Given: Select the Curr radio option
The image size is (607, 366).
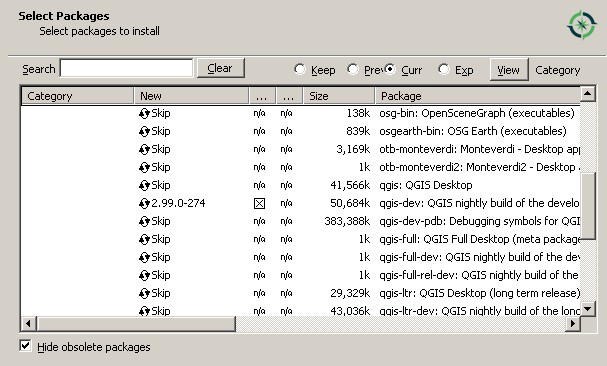Looking at the screenshot, I should pos(390,69).
